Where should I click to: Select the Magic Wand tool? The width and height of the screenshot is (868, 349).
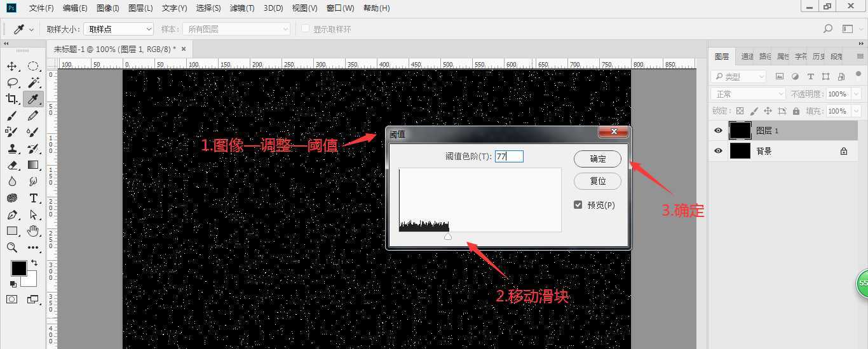(x=33, y=82)
